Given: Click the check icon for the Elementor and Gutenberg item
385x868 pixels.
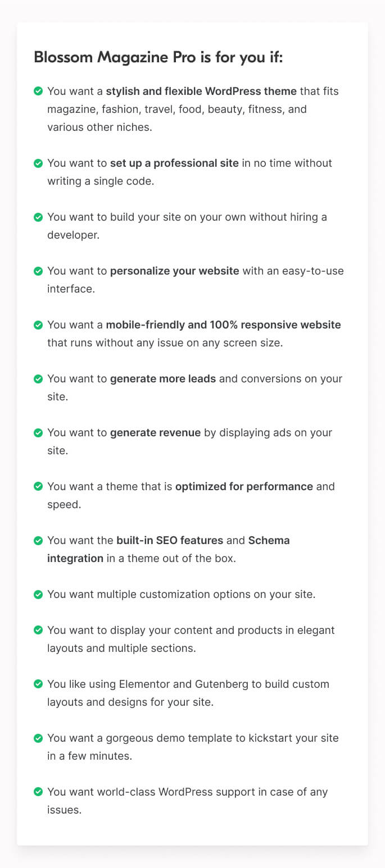Looking at the screenshot, I should (x=38, y=684).
